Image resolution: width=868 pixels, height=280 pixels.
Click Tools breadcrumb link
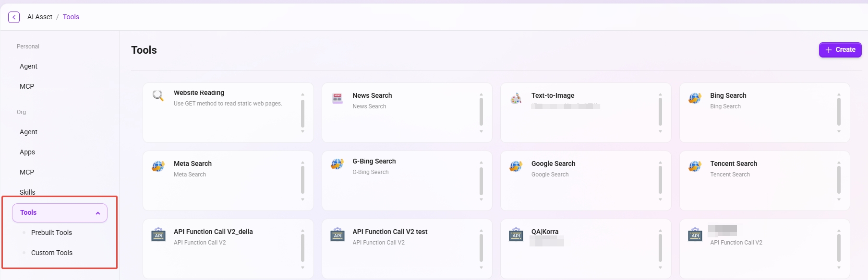[x=71, y=17]
